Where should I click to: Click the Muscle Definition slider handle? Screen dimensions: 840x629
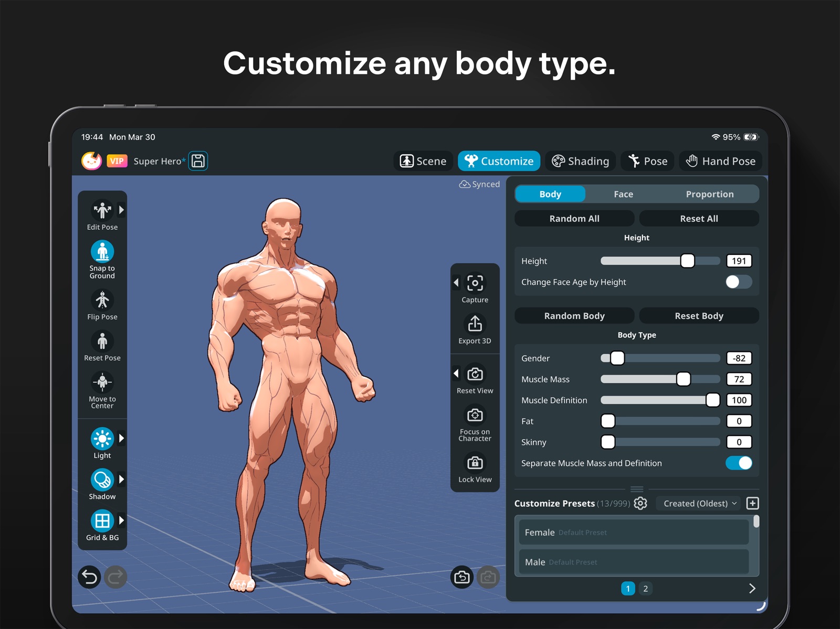[x=712, y=400]
